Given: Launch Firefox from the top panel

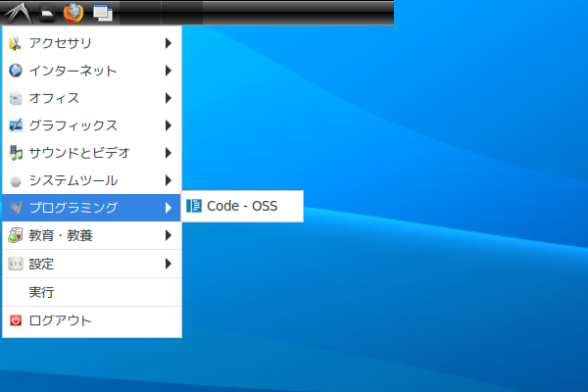Looking at the screenshot, I should pos(73,13).
